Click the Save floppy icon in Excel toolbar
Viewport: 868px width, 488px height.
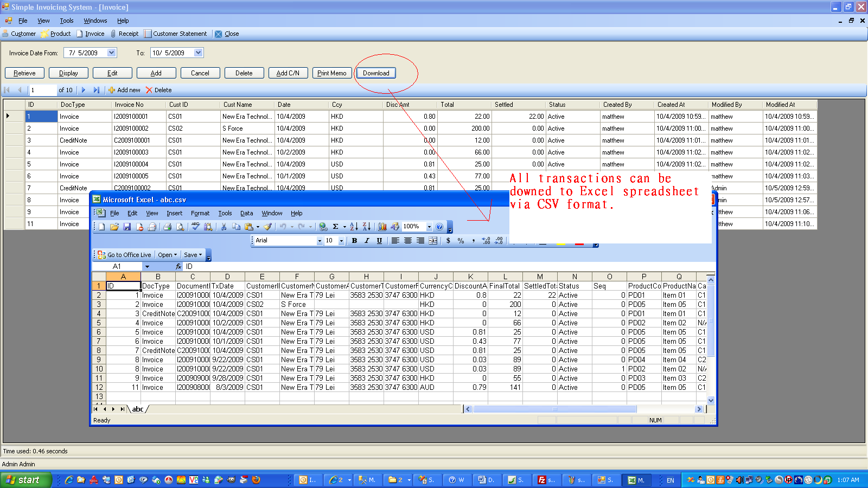127,227
